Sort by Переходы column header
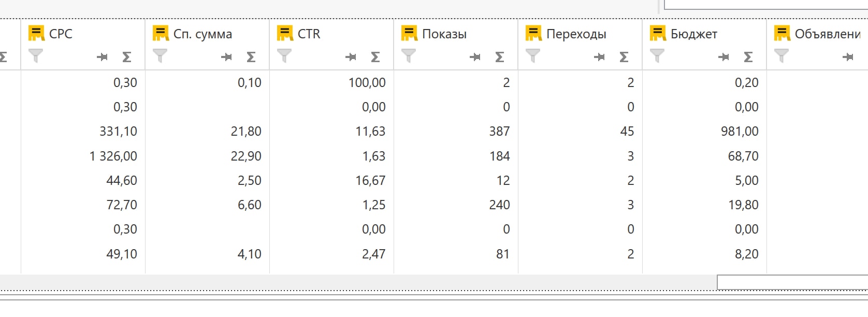The image size is (868, 317). (576, 34)
